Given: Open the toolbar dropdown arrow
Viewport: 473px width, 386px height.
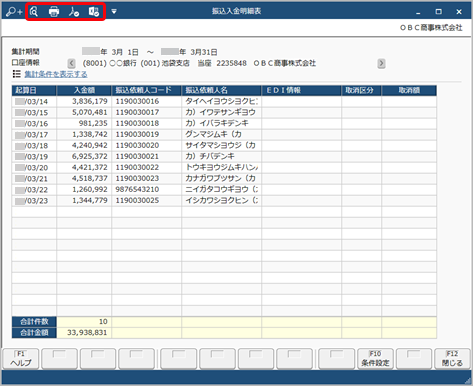Looking at the screenshot, I should (114, 12).
